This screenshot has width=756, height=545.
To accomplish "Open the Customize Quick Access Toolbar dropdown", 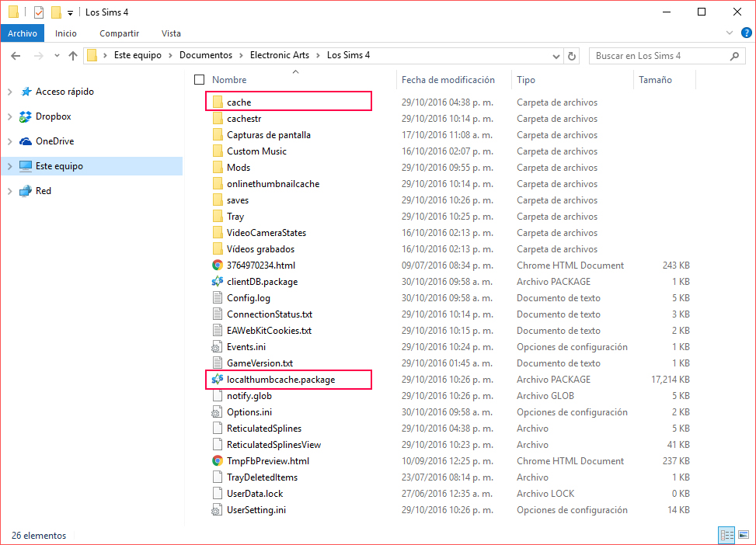I will (x=71, y=12).
